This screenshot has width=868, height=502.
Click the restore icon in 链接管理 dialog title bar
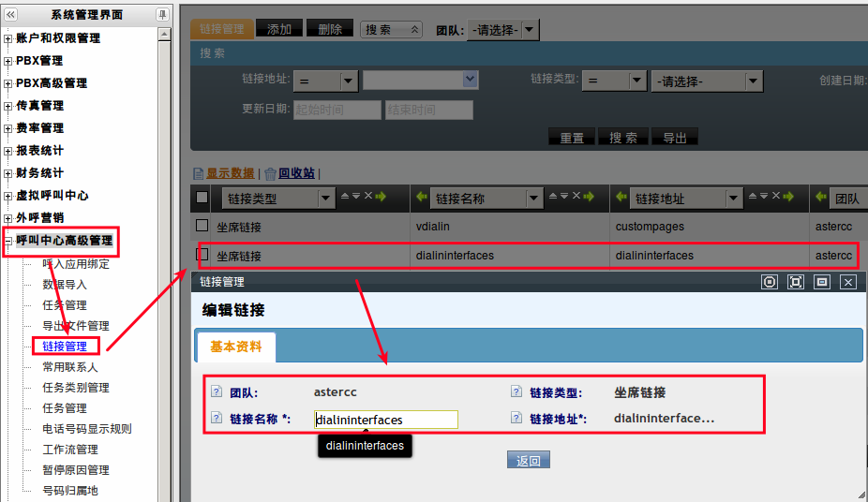click(822, 282)
